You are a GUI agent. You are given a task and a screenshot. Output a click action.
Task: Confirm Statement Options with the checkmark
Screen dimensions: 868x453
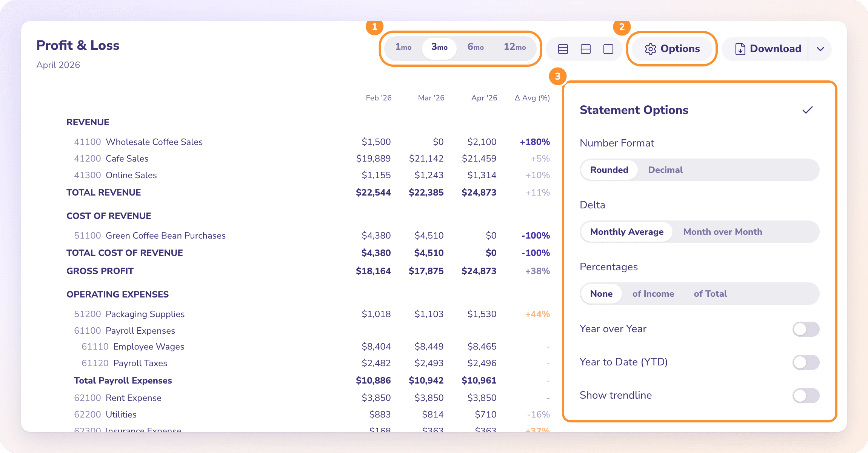coord(808,110)
